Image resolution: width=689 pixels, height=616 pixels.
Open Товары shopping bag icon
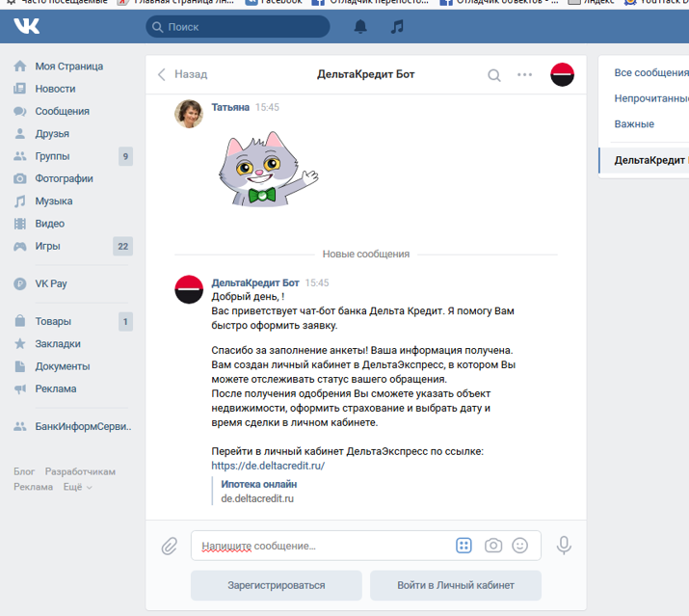(x=20, y=321)
